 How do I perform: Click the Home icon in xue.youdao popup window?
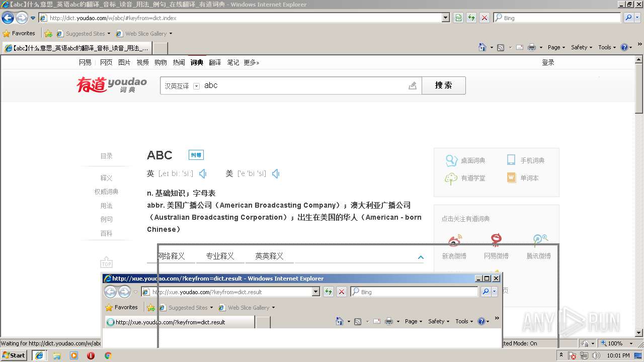coord(340,321)
